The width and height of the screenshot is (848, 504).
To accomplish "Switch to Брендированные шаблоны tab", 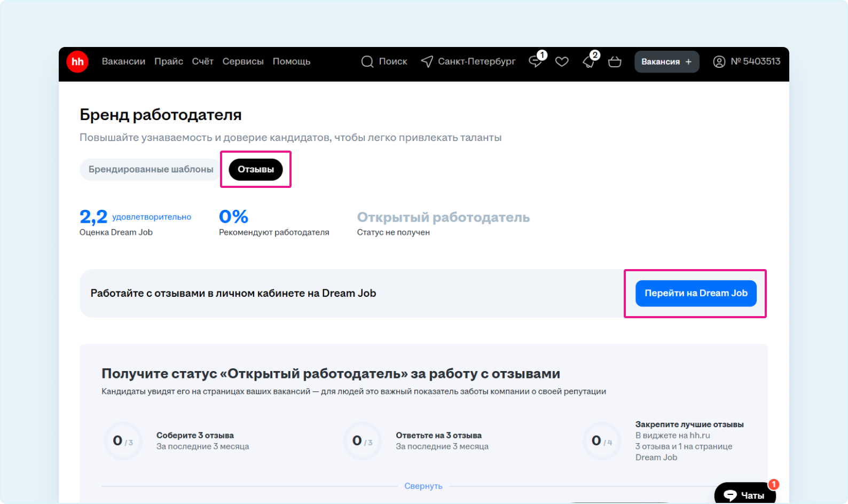I will 151,170.
